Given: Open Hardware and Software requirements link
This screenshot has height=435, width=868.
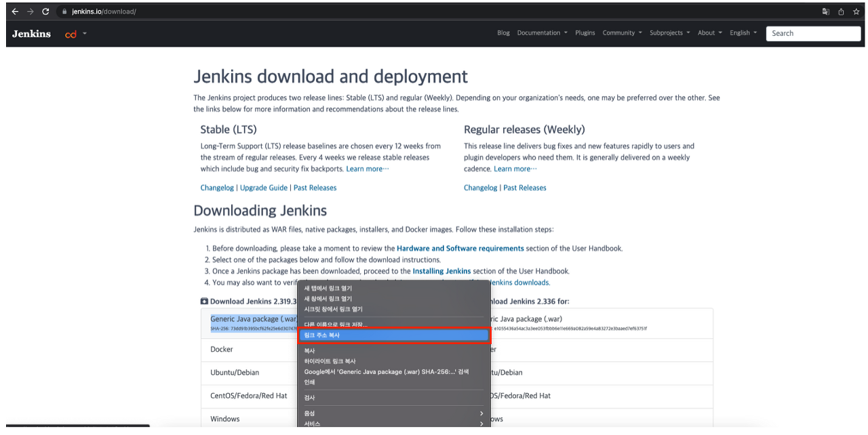Looking at the screenshot, I should pos(460,249).
